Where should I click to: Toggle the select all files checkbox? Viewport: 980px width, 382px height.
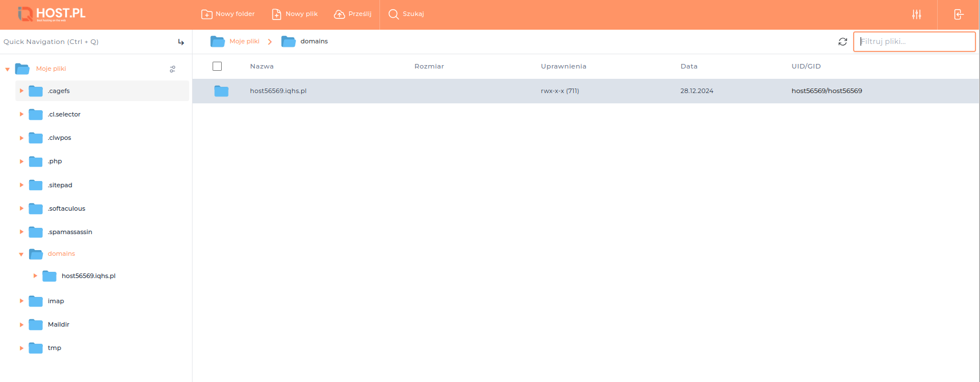click(x=217, y=66)
